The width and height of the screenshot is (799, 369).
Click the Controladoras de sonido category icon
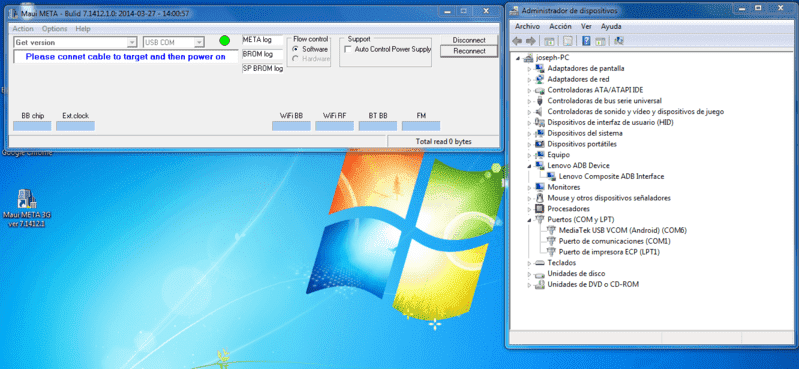pyautogui.click(x=540, y=112)
